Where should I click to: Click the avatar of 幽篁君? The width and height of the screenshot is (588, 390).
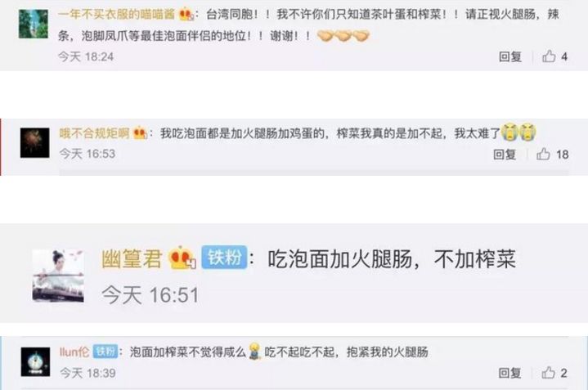click(x=58, y=276)
